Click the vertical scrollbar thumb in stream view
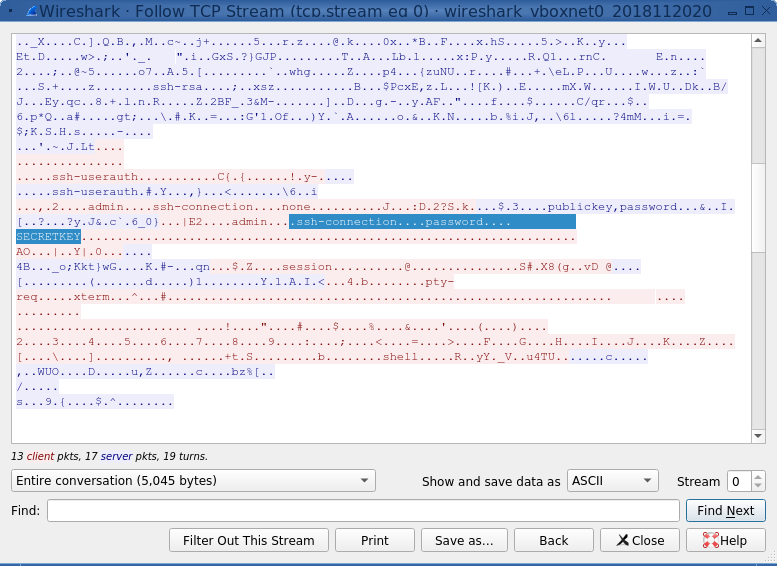This screenshot has width=777, height=566. [758, 208]
